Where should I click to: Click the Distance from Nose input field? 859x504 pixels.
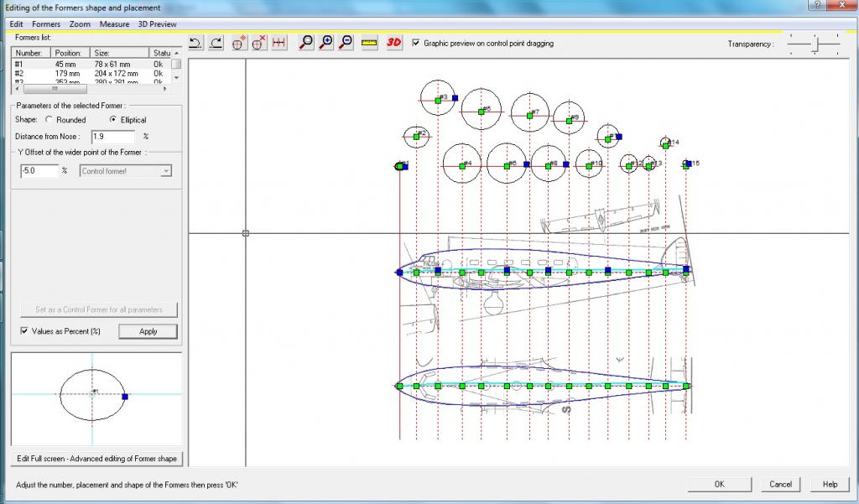click(112, 136)
